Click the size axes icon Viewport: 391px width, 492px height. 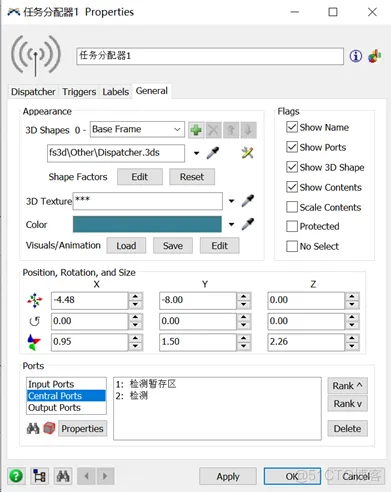coord(34,342)
